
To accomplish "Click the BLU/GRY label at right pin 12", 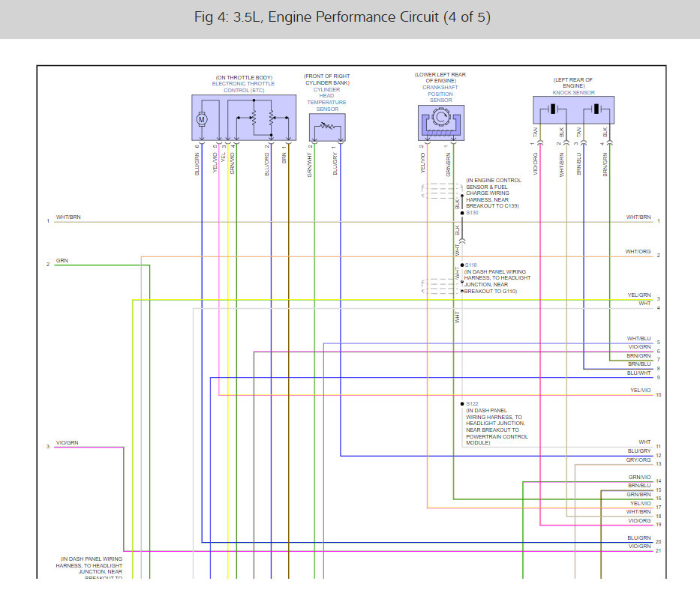I will click(x=639, y=451).
